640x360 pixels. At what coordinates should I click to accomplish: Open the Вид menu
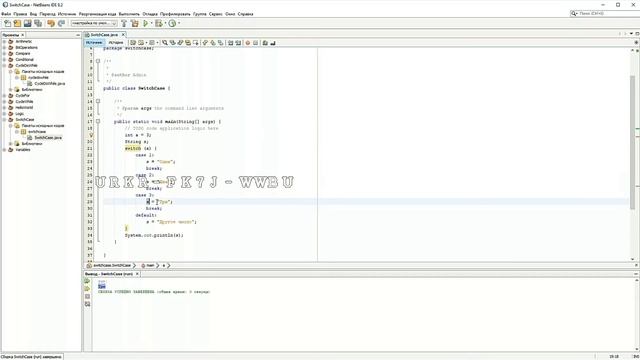pos(33,14)
